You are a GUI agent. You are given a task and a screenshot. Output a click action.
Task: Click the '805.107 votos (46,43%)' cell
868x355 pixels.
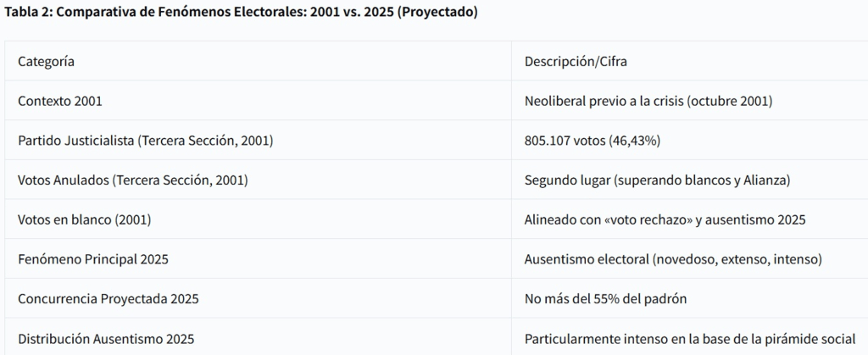(690, 141)
